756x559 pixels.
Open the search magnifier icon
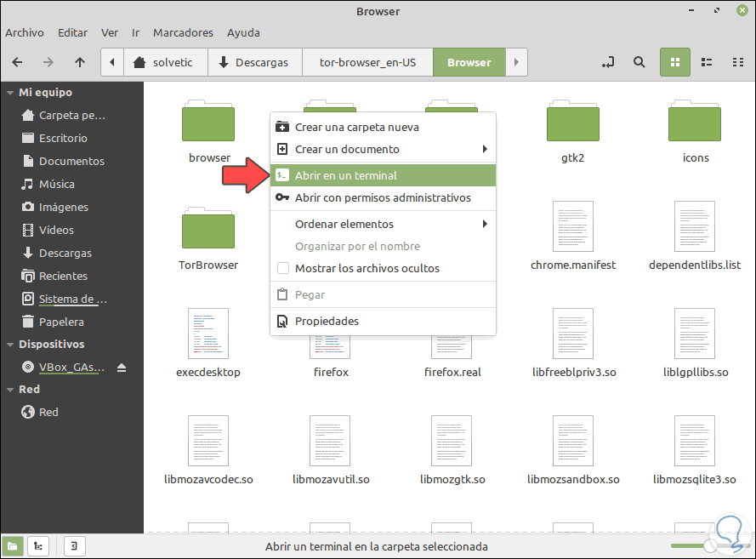(x=639, y=62)
